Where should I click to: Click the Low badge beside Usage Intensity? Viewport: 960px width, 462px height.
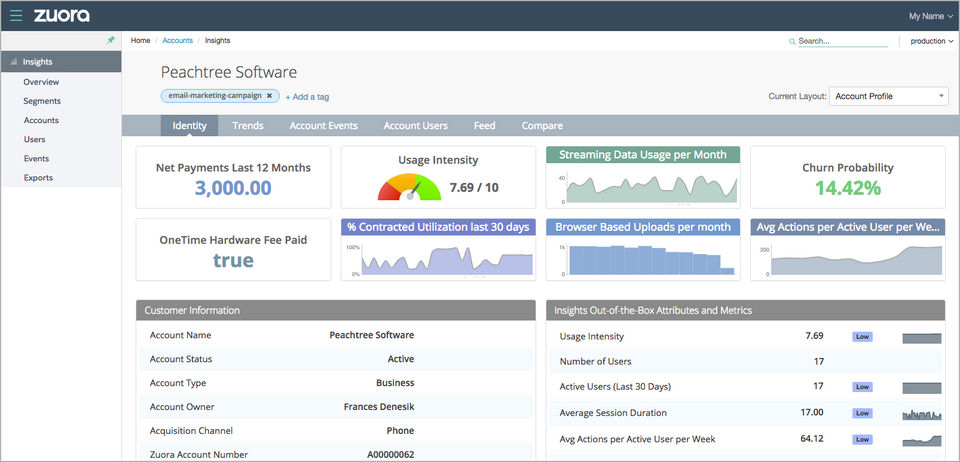tap(862, 337)
